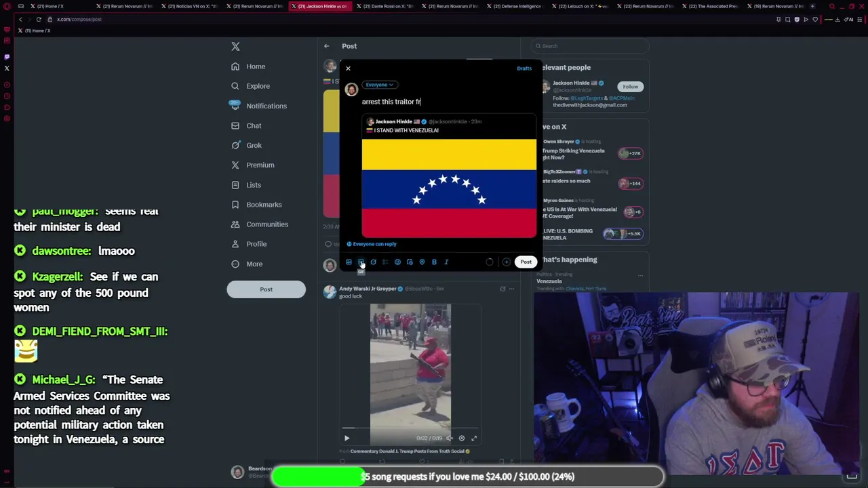Open more options for Venezuela trend
868x488 pixels.
[x=640, y=276]
